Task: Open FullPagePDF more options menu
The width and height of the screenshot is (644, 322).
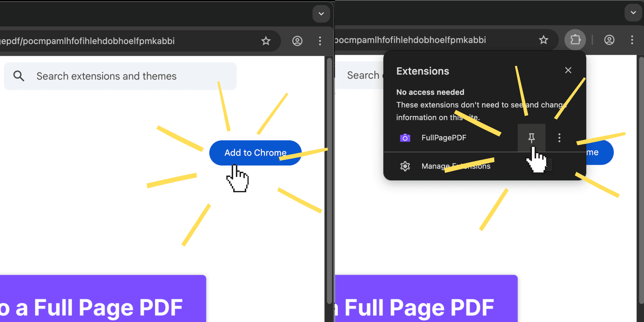Action: 559,138
